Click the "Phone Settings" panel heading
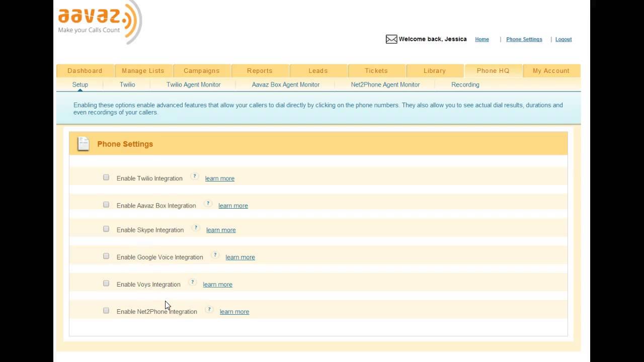This screenshot has width=644, height=362. pyautogui.click(x=125, y=144)
